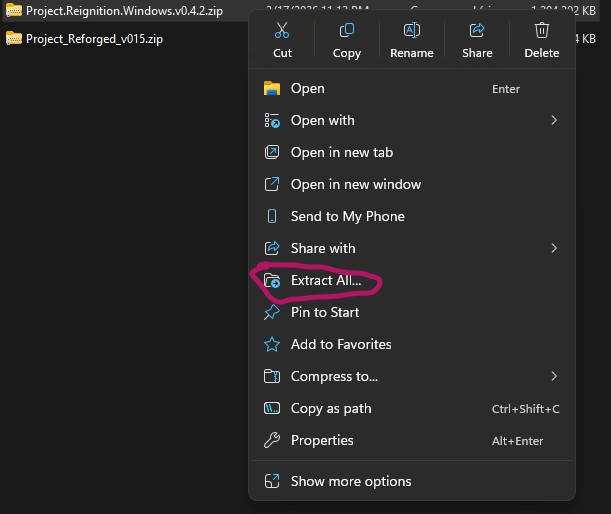Click the Copy icon in context menu

347,31
